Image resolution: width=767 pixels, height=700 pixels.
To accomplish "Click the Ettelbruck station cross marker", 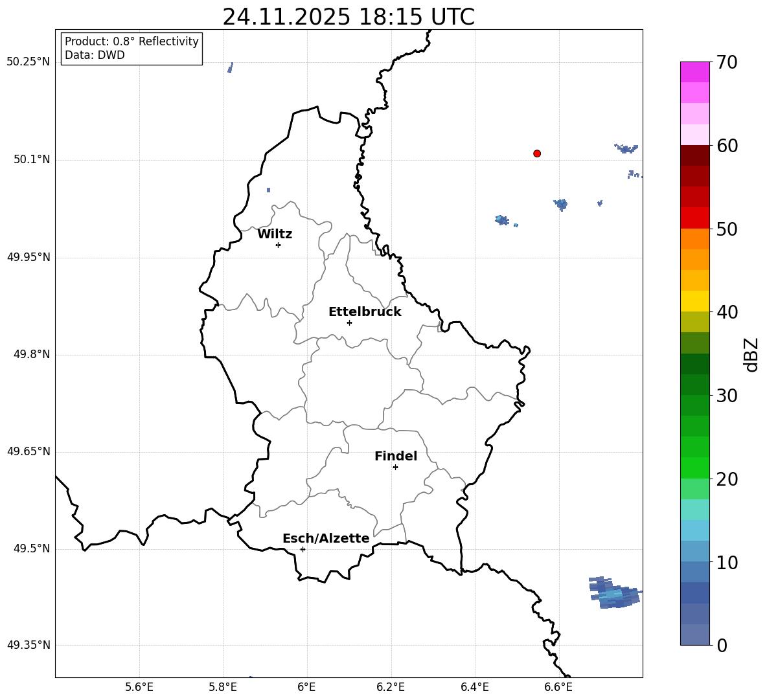I will (x=349, y=322).
